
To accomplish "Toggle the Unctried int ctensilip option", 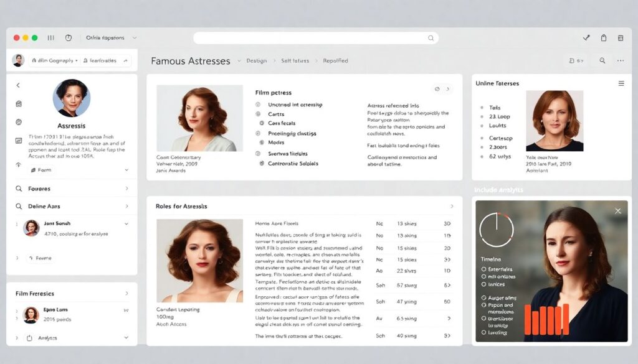I will (x=258, y=105).
